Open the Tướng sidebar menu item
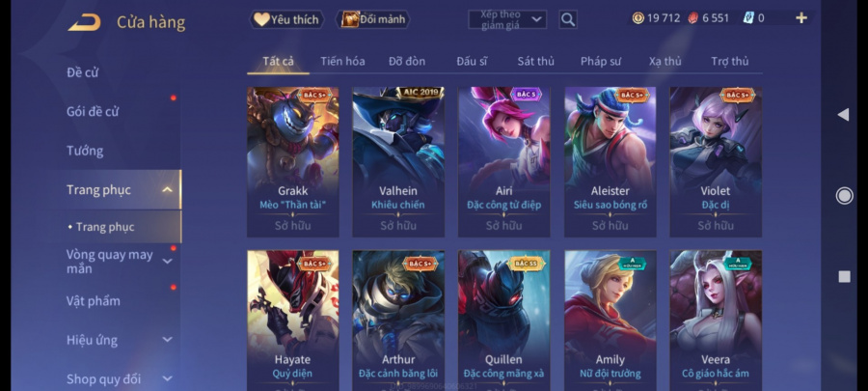868x391 pixels. (x=85, y=151)
